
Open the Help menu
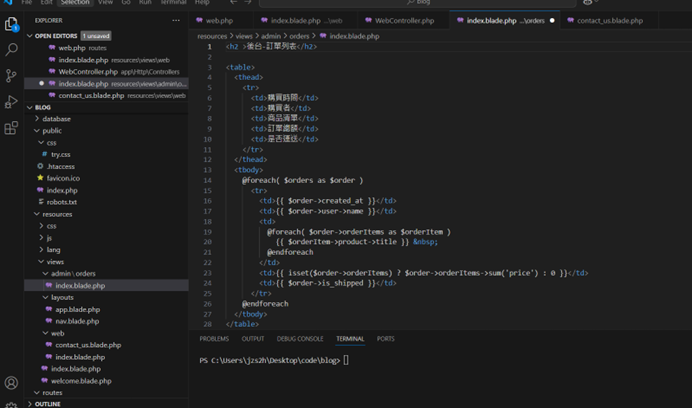[x=202, y=2]
